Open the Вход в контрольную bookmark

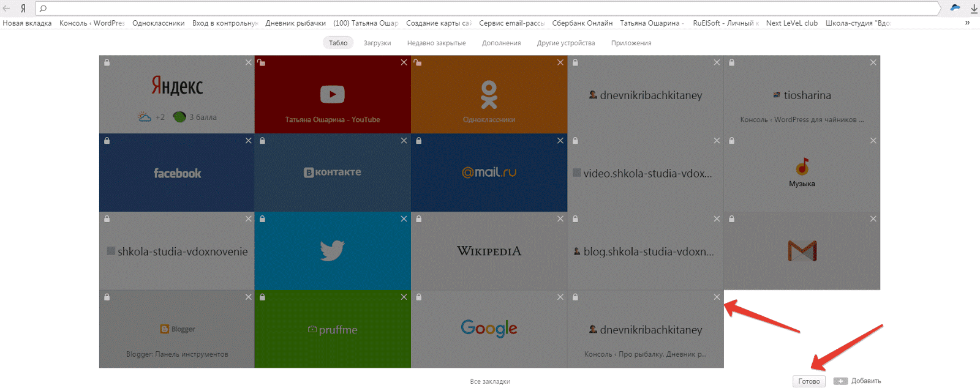[x=225, y=23]
